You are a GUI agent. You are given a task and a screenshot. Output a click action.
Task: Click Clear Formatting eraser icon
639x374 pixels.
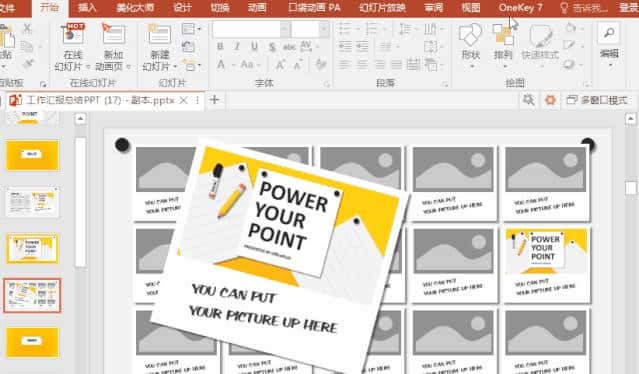pos(321,64)
